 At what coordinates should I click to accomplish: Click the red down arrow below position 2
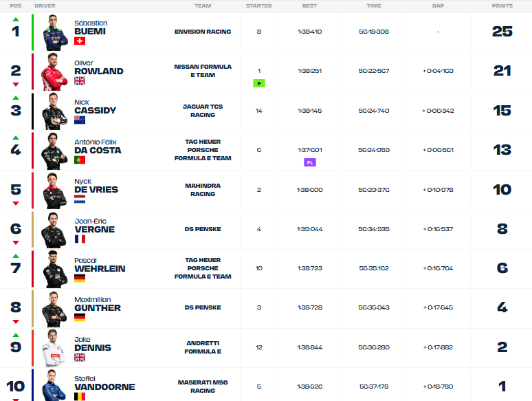point(16,84)
